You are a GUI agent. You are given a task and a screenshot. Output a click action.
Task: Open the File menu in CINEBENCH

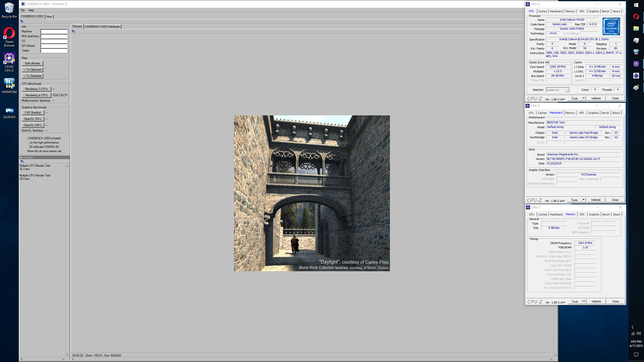click(23, 10)
